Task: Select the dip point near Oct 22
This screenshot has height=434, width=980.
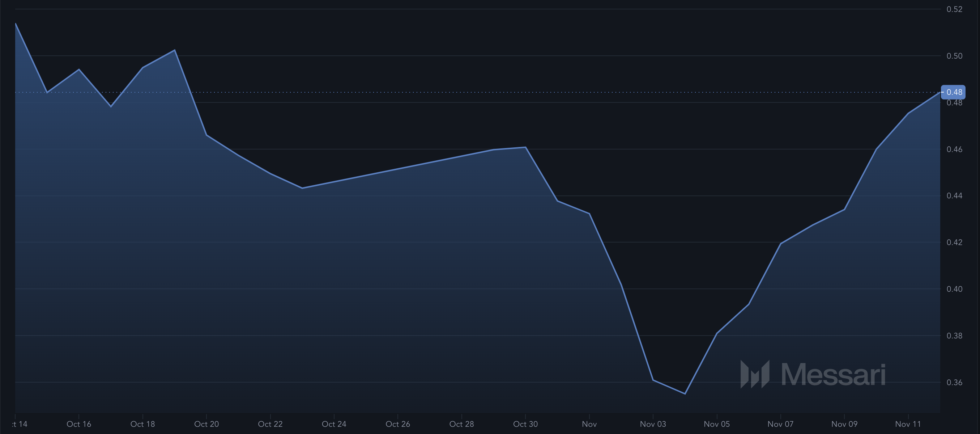Action: tap(302, 188)
